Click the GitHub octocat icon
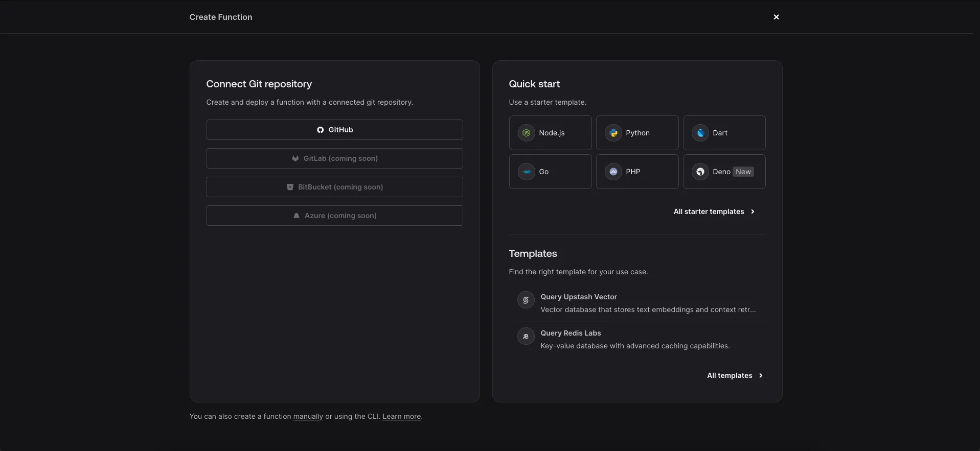The image size is (980, 451). click(320, 130)
